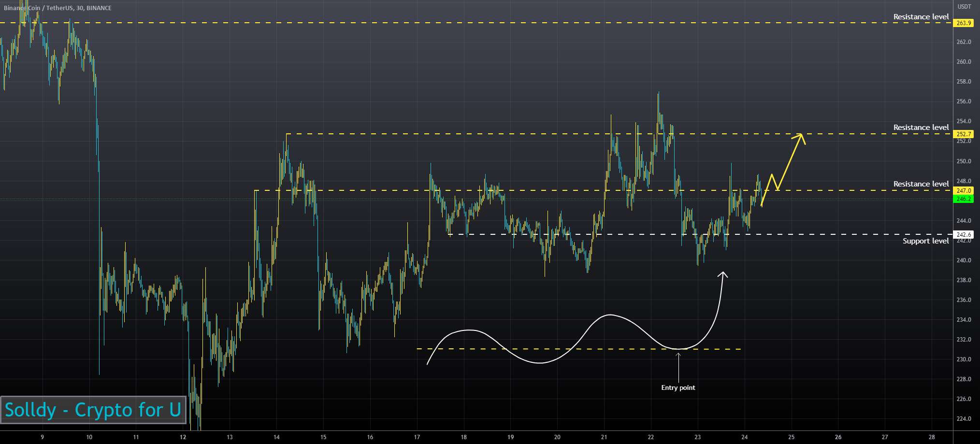Viewport: 980px width, 444px height.
Task: Click date 27 on the time axis
Action: click(x=885, y=437)
